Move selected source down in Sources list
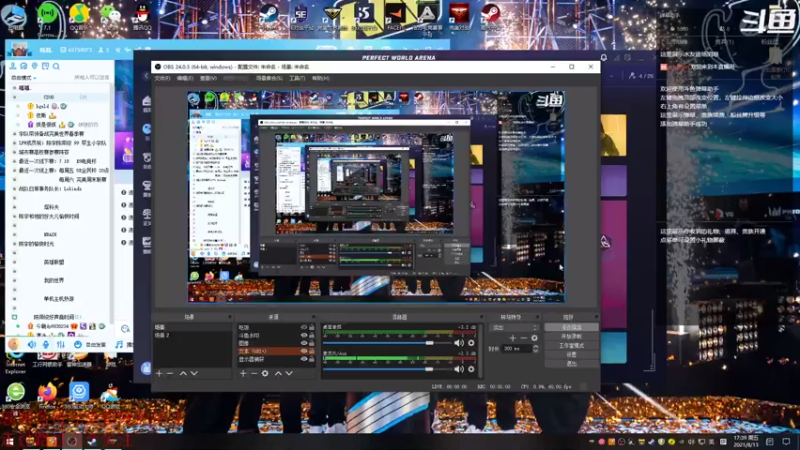The width and height of the screenshot is (800, 450). click(289, 373)
